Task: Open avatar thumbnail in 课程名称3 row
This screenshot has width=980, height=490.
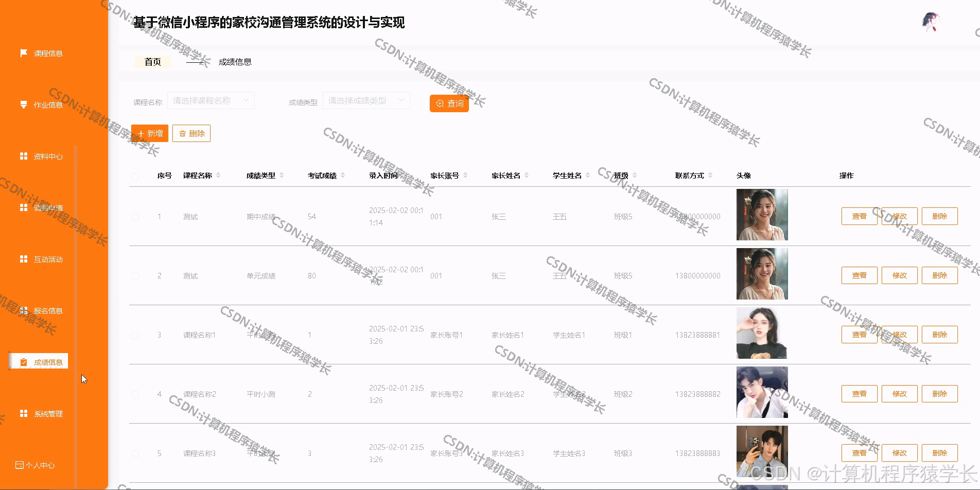Action: pos(762,451)
